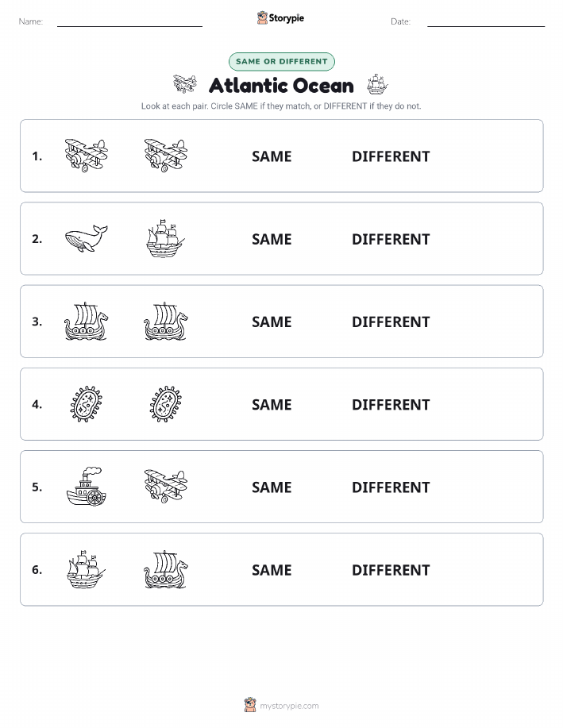This screenshot has height=728, width=563.
Task: Click the Viking longship in row 6
Action: 166,569
